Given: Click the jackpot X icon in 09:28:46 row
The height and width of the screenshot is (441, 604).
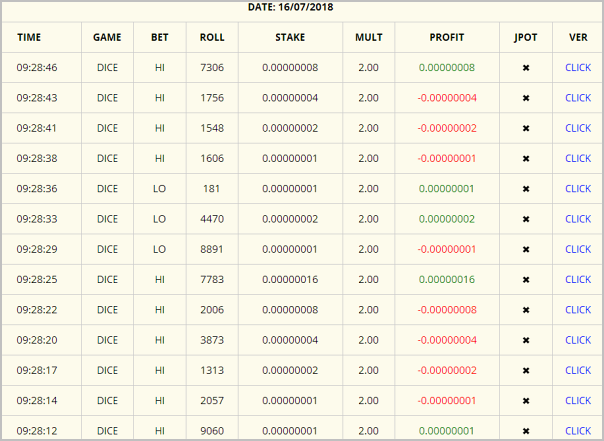Looking at the screenshot, I should (x=526, y=68).
